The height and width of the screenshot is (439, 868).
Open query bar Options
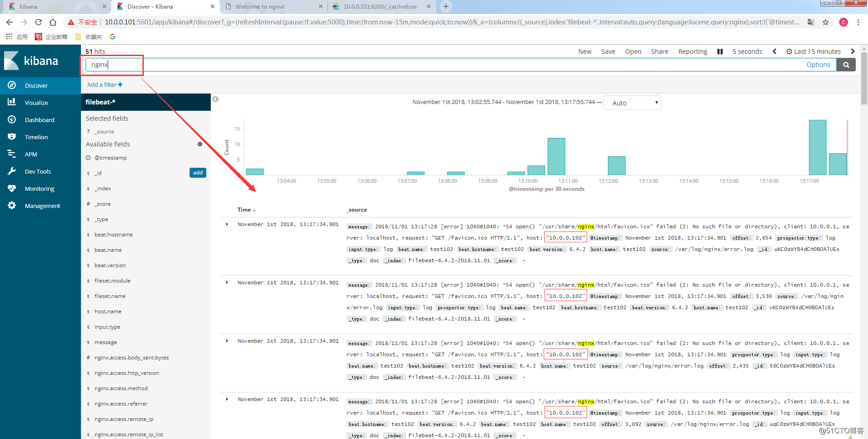818,65
